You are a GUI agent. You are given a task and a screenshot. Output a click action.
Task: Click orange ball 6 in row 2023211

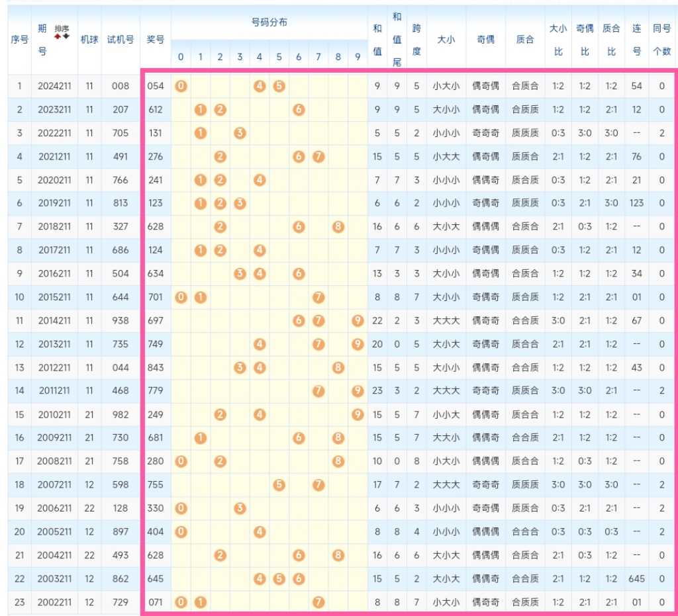click(x=299, y=110)
